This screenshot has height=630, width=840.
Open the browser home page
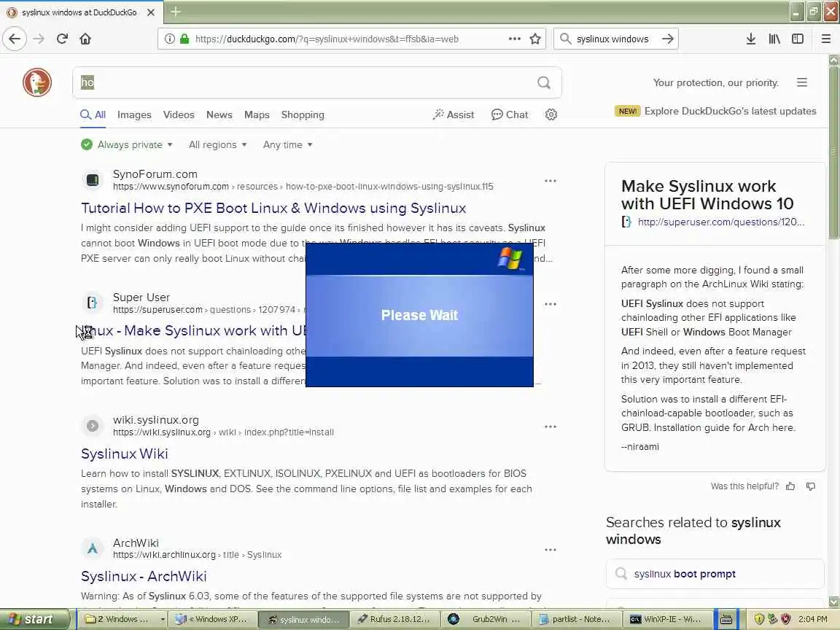pyautogui.click(x=85, y=39)
